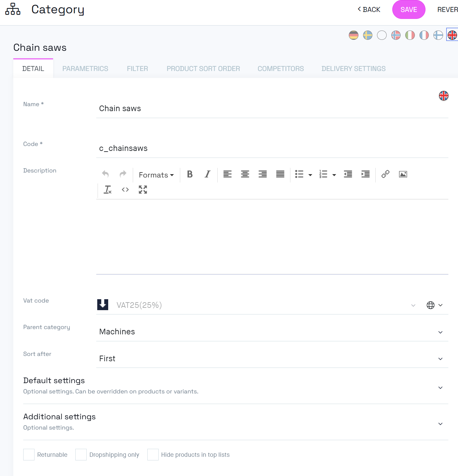
Task: Click the Vat code inherit arrow icon
Action: pyautogui.click(x=103, y=305)
